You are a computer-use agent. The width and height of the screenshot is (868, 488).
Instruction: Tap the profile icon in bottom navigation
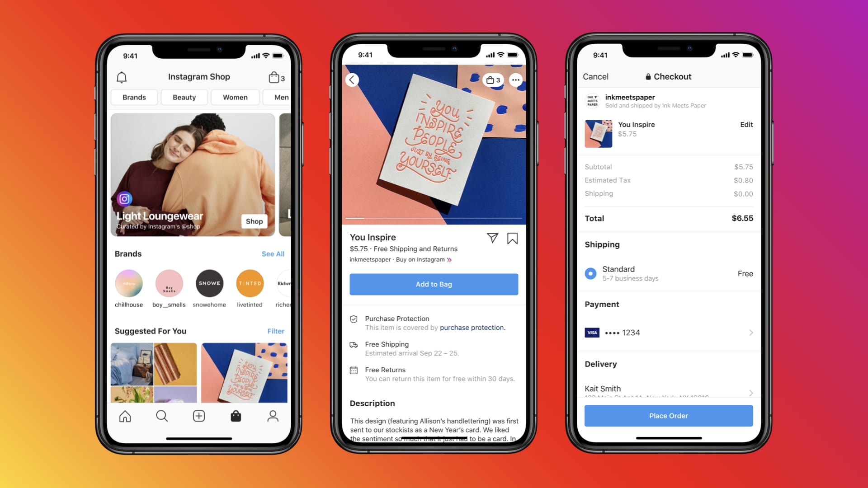[273, 416]
